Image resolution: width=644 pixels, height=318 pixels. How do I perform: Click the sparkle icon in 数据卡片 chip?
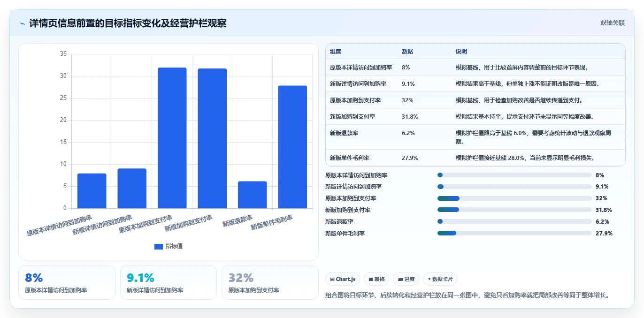click(429, 279)
